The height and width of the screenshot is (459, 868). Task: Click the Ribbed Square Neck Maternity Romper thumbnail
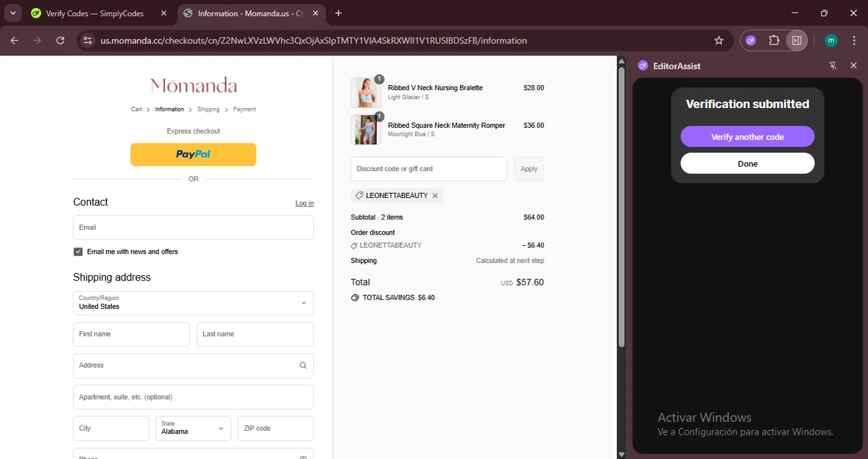(x=366, y=129)
